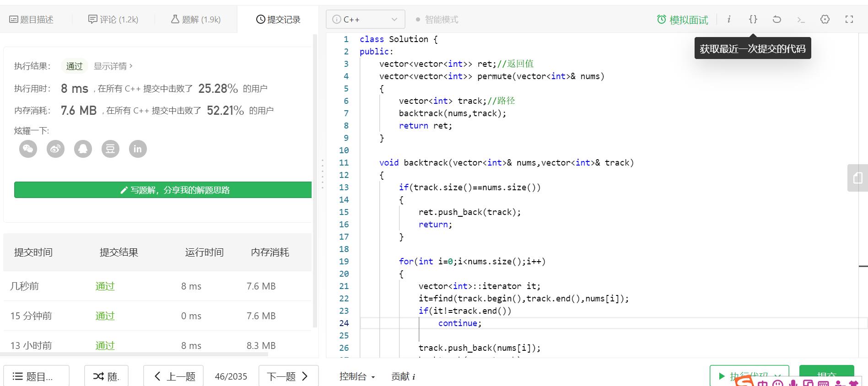Click the 内存消耗 column header
868x386 pixels.
(x=270, y=252)
